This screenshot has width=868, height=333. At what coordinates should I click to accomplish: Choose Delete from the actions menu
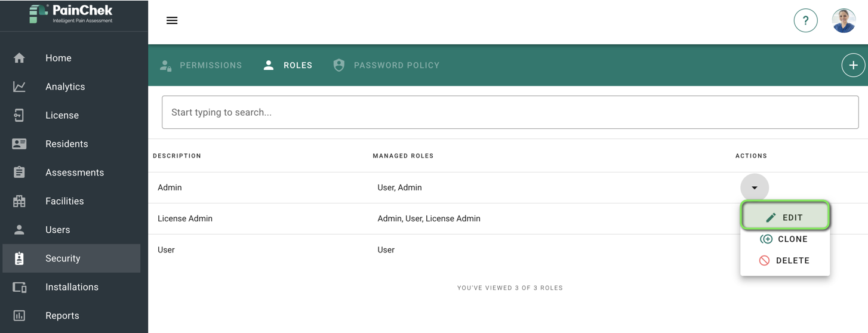coord(785,261)
